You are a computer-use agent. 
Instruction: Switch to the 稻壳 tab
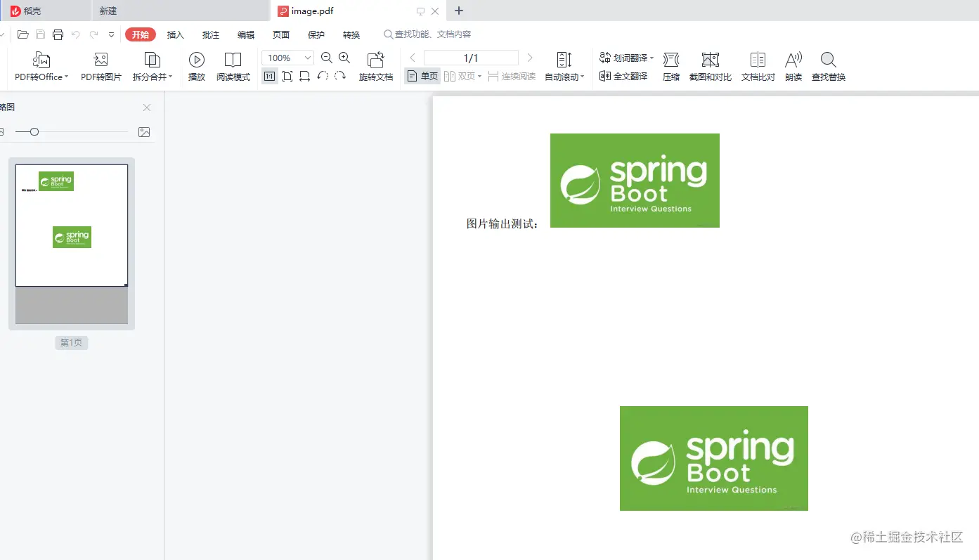[46, 11]
